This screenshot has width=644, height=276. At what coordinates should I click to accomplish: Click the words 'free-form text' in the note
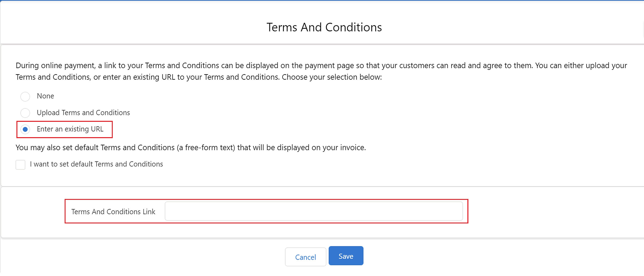click(x=210, y=148)
